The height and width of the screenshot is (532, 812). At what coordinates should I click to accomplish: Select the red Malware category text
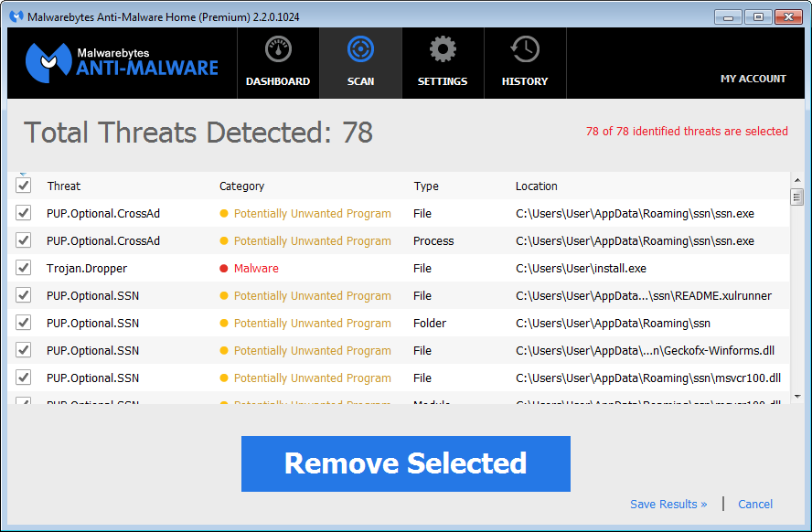(x=256, y=268)
